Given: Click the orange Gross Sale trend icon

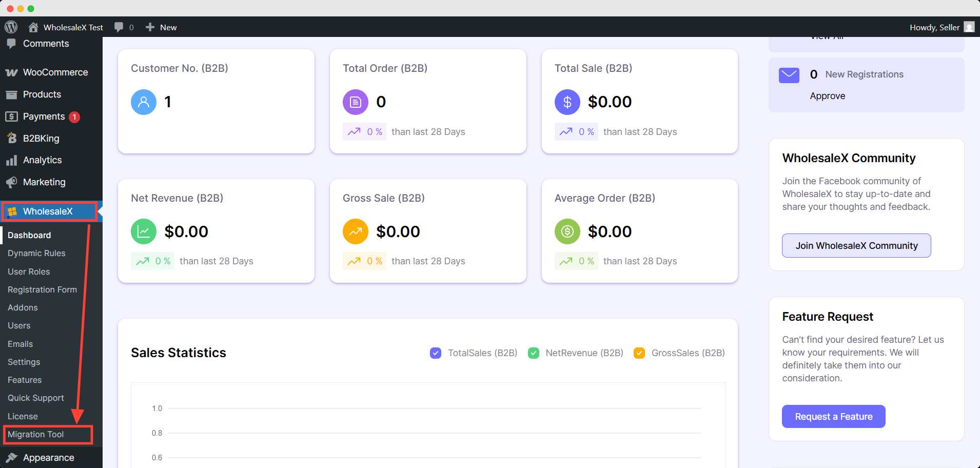Looking at the screenshot, I should (x=356, y=231).
